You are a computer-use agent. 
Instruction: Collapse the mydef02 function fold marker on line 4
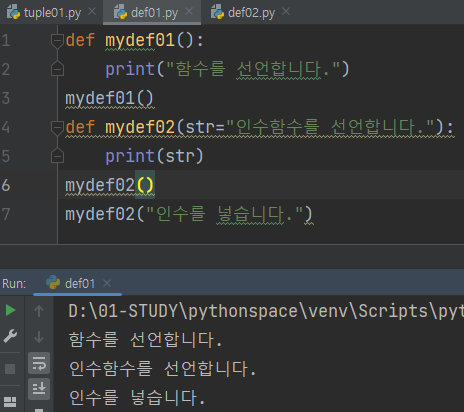[x=57, y=128]
